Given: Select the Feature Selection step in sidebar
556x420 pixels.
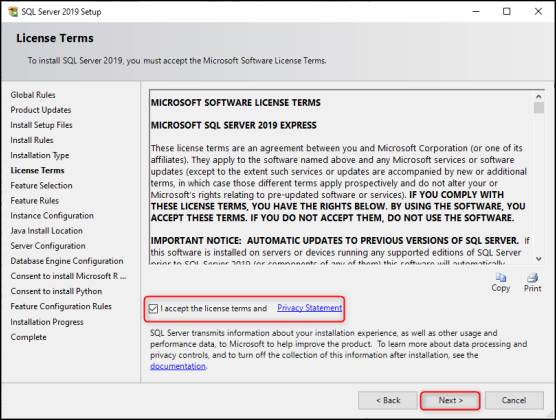Looking at the screenshot, I should click(x=41, y=186).
